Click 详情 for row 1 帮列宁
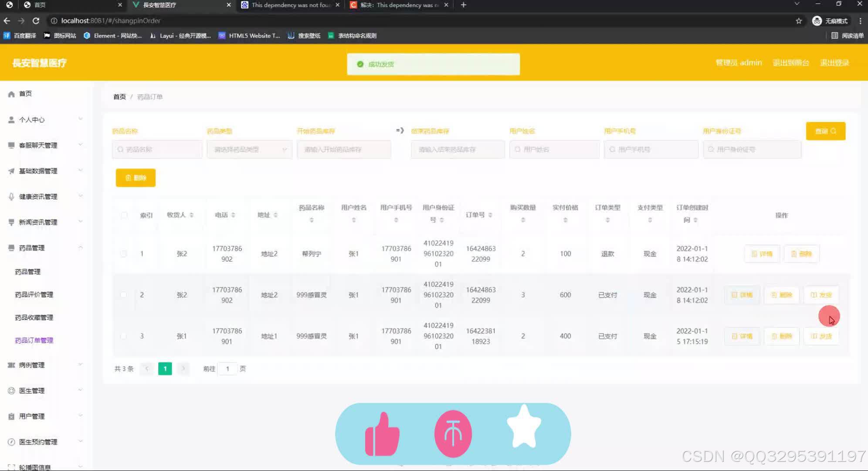868x471 pixels. point(762,254)
